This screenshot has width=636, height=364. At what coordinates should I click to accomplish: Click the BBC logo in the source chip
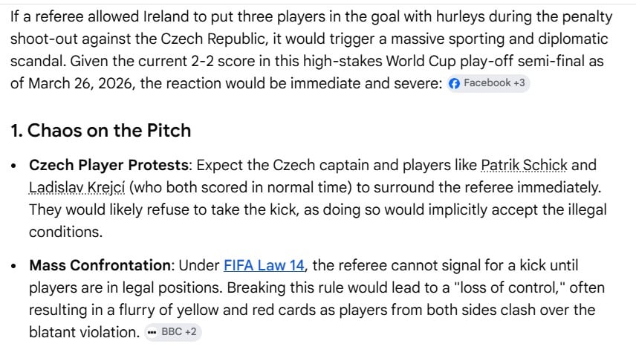(152, 332)
